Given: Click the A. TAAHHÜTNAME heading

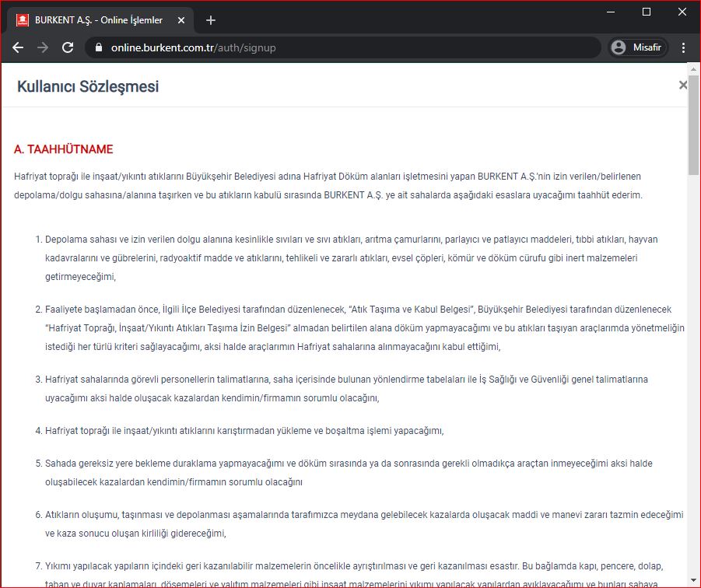Looking at the screenshot, I should pyautogui.click(x=64, y=149).
